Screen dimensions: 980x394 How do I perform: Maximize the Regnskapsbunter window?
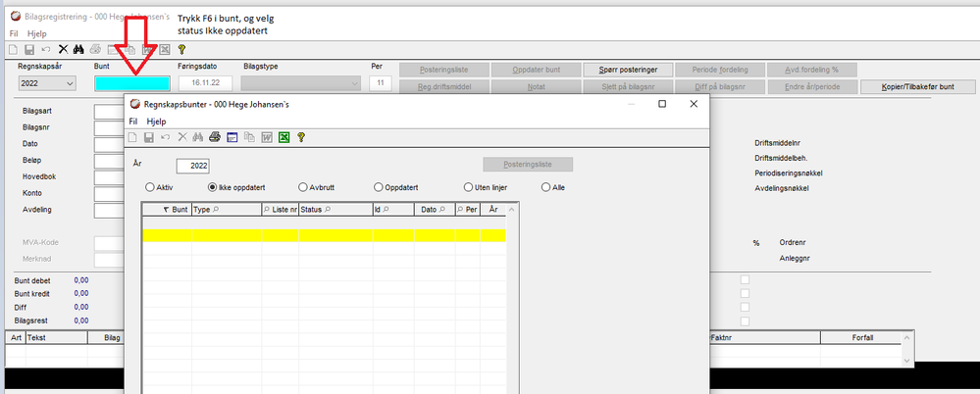(662, 104)
